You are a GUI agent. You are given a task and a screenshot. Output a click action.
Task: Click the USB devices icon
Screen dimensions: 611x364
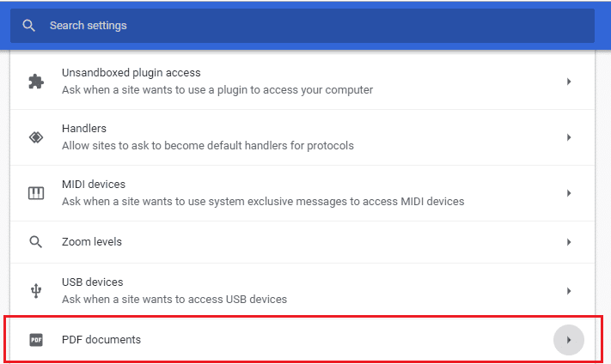pos(36,291)
